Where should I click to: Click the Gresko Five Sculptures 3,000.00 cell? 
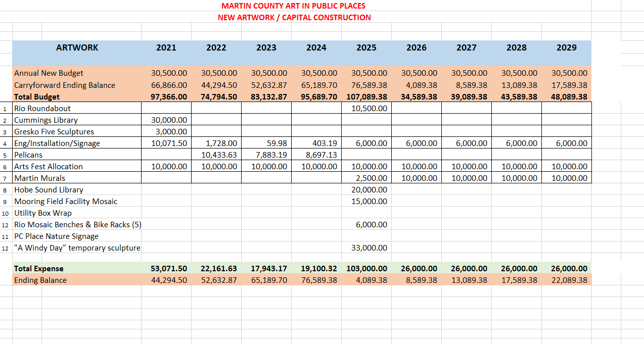pos(171,132)
